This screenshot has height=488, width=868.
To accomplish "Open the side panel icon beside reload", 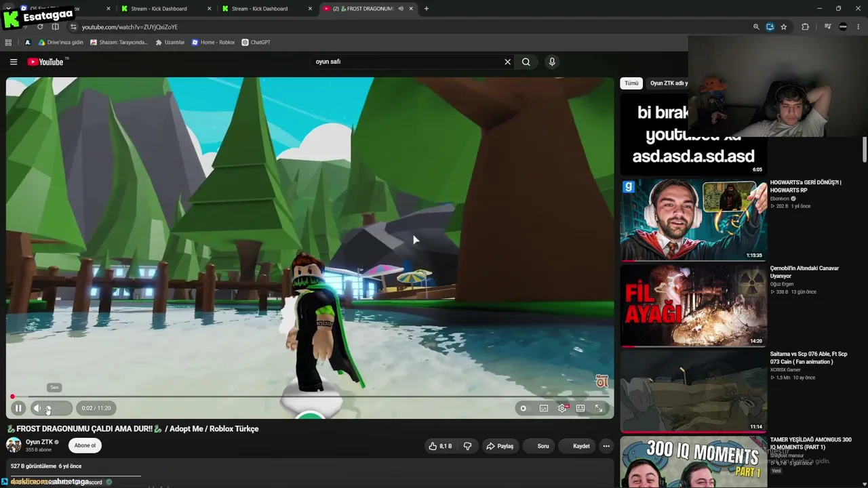I will coord(55,27).
